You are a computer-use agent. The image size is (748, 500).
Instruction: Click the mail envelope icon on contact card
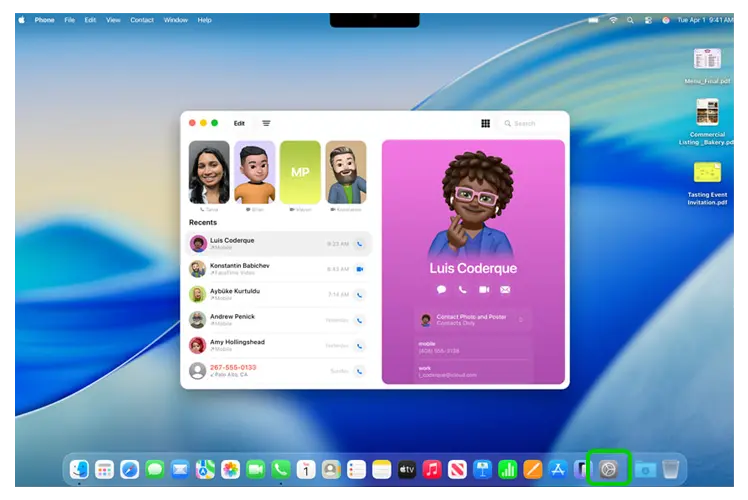coord(505,289)
